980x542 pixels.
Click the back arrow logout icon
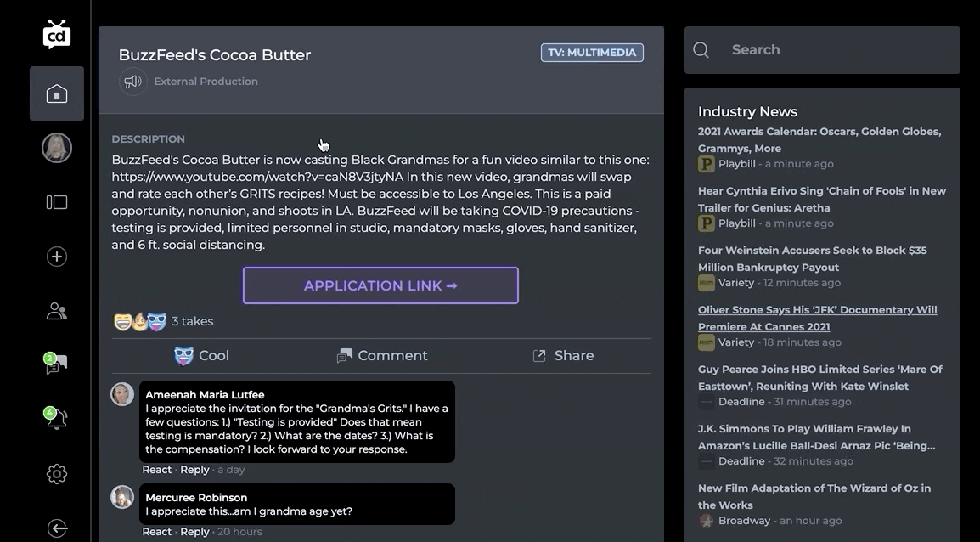coord(57,528)
